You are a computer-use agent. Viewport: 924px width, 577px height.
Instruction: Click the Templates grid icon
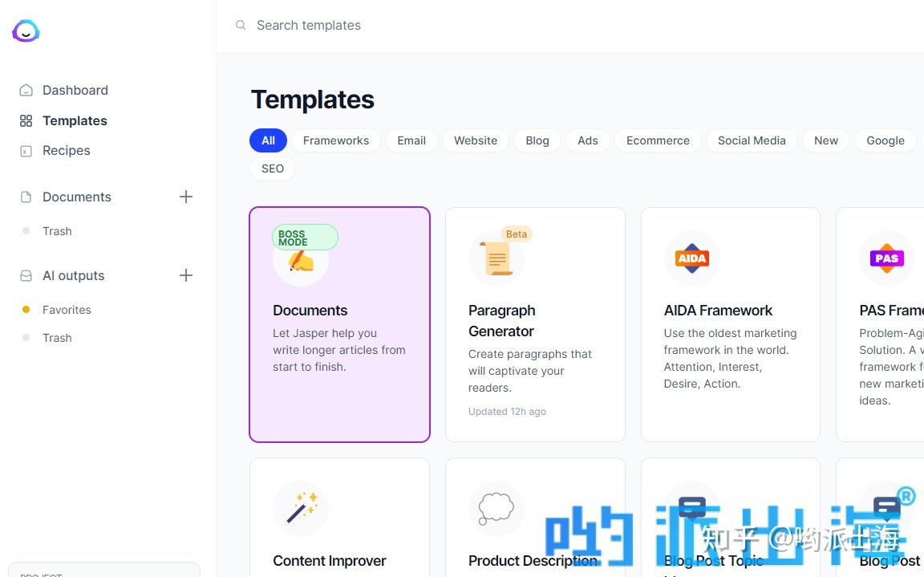[26, 121]
